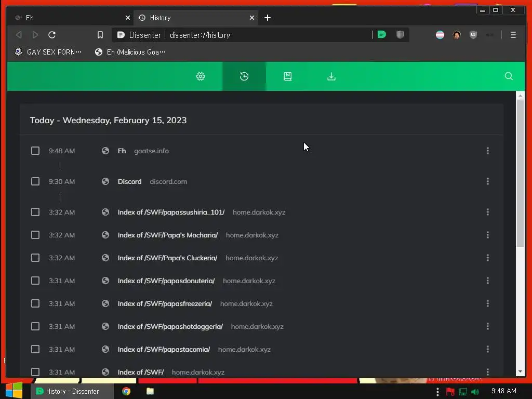Viewport: 532px width, 399px height.
Task: Click the scrollbar up arrow
Action: 520,96
